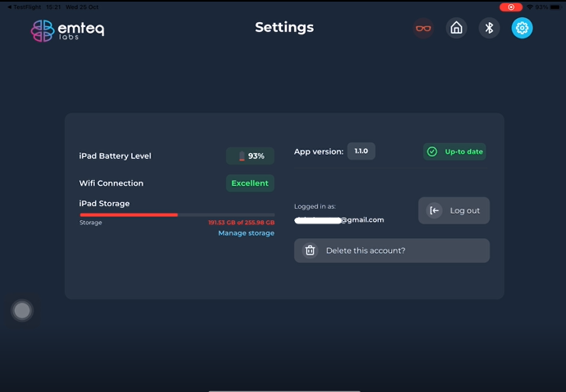
Task: Tap the AssistiveTouch floating button
Action: pos(22,310)
